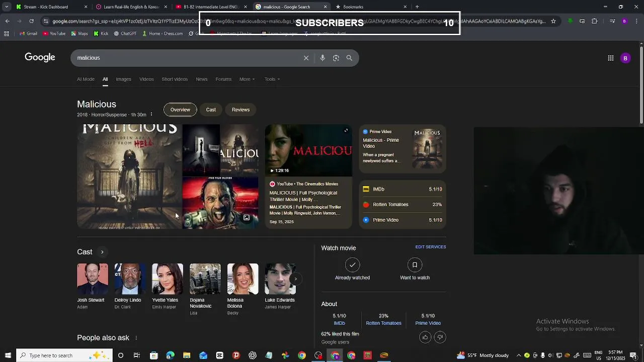Open the Tools dropdown
This screenshot has width=644, height=362.
click(272, 79)
